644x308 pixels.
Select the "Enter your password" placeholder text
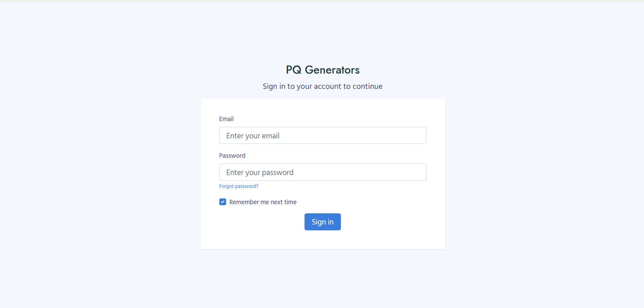[x=260, y=172]
